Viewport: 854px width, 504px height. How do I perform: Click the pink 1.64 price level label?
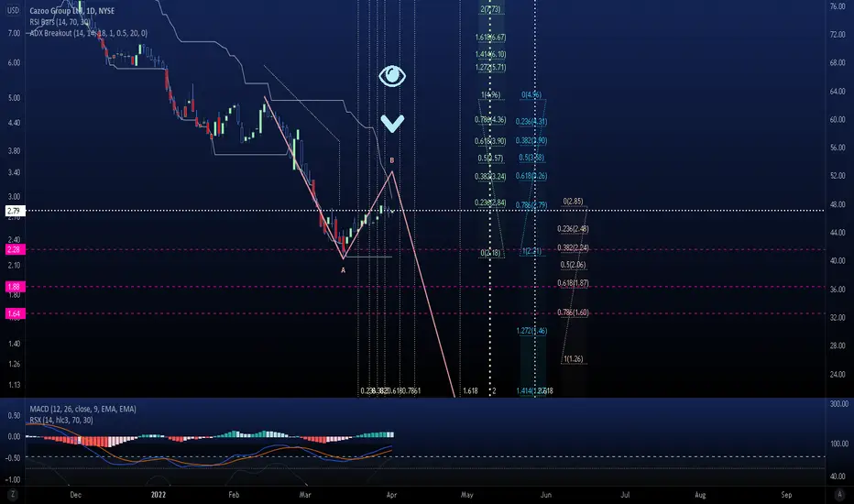(x=15, y=313)
